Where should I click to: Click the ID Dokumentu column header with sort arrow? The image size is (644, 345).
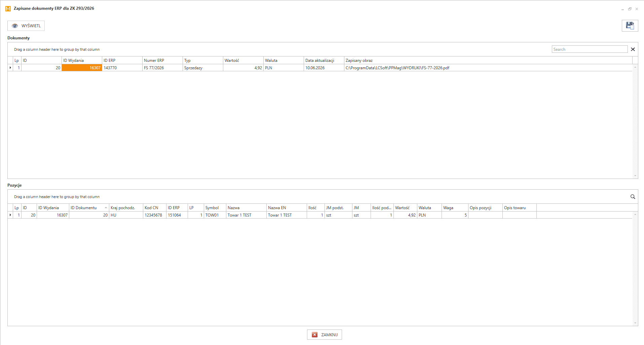(89, 208)
